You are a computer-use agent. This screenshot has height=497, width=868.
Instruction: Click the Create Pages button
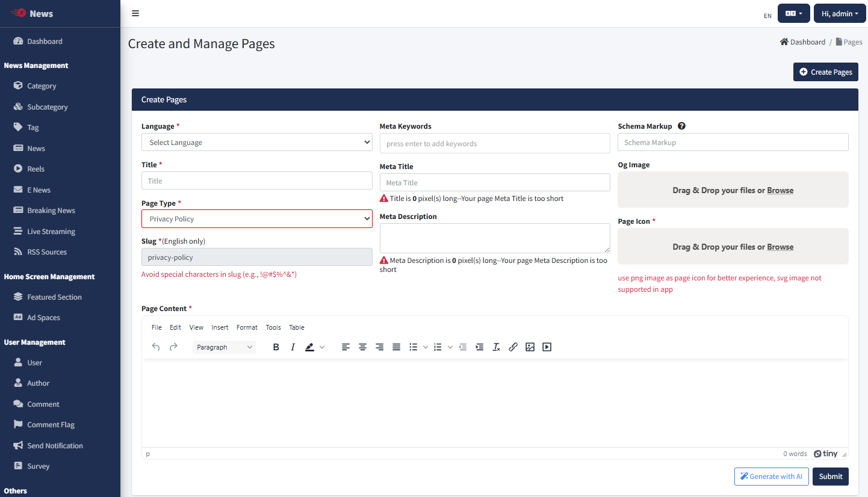tap(826, 72)
